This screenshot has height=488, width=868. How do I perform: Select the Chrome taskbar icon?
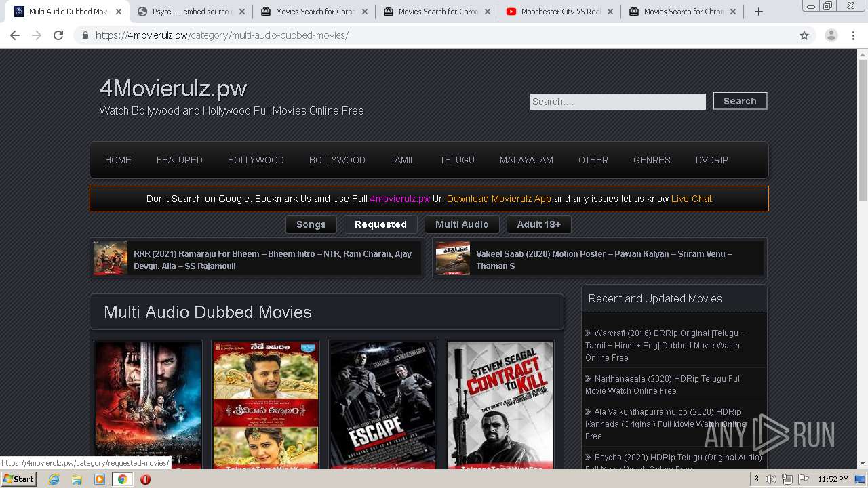pyautogui.click(x=122, y=479)
